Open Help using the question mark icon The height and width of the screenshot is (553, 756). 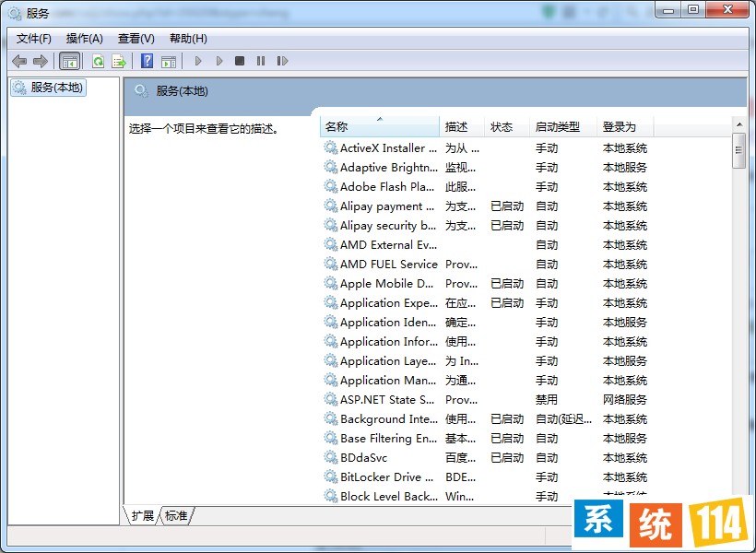pos(148,61)
